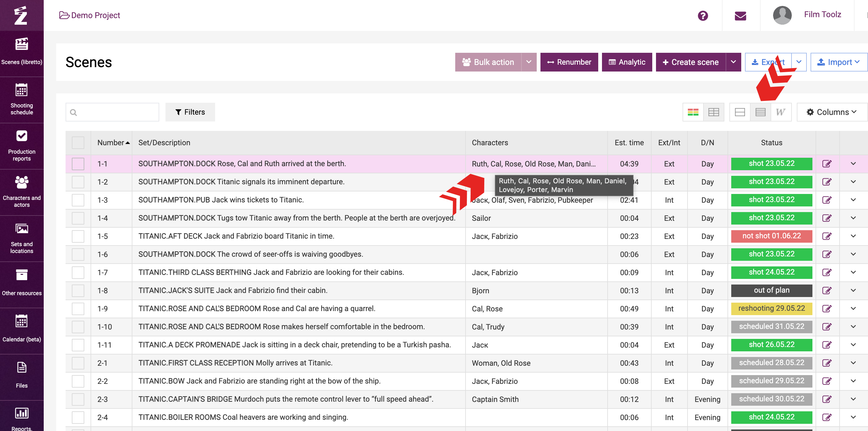This screenshot has height=431, width=868.
Task: Open the messages envelope icon
Action: point(740,16)
